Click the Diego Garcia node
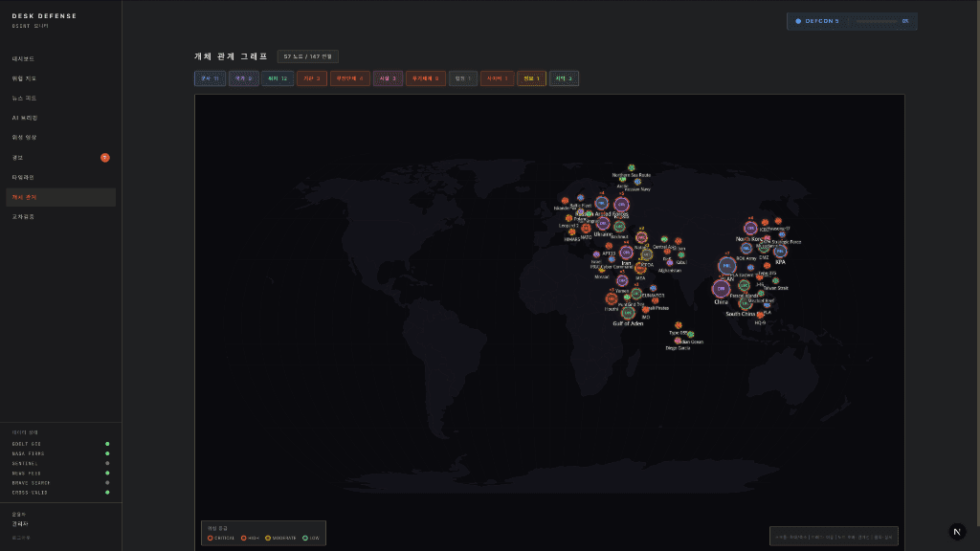The width and height of the screenshot is (980, 551). tap(678, 341)
